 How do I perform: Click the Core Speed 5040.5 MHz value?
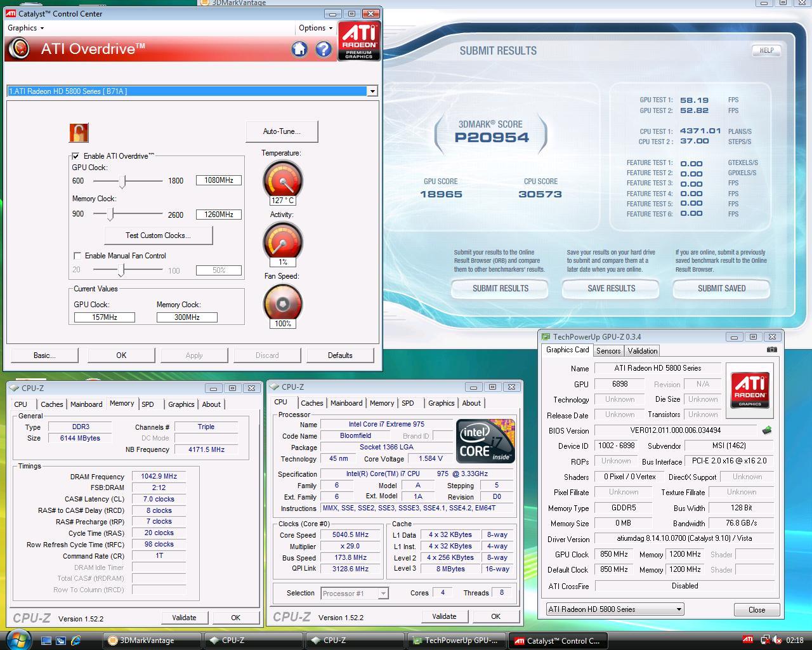coord(351,535)
